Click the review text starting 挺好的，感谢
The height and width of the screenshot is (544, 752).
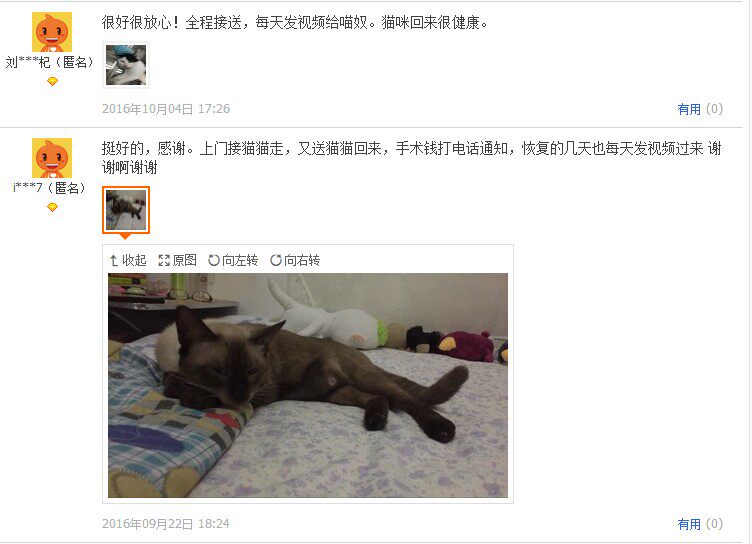click(411, 158)
